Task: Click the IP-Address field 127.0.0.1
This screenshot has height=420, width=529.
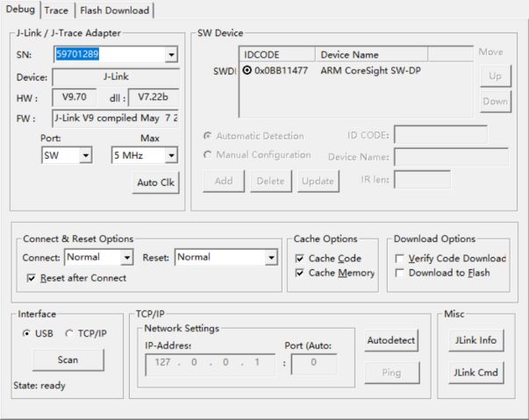Action: pos(211,364)
